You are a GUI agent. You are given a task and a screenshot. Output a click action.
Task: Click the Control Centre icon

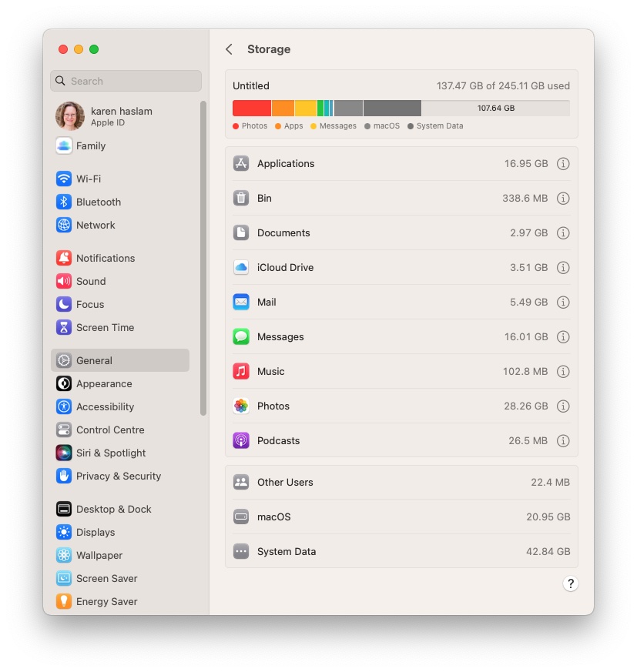pyautogui.click(x=64, y=430)
